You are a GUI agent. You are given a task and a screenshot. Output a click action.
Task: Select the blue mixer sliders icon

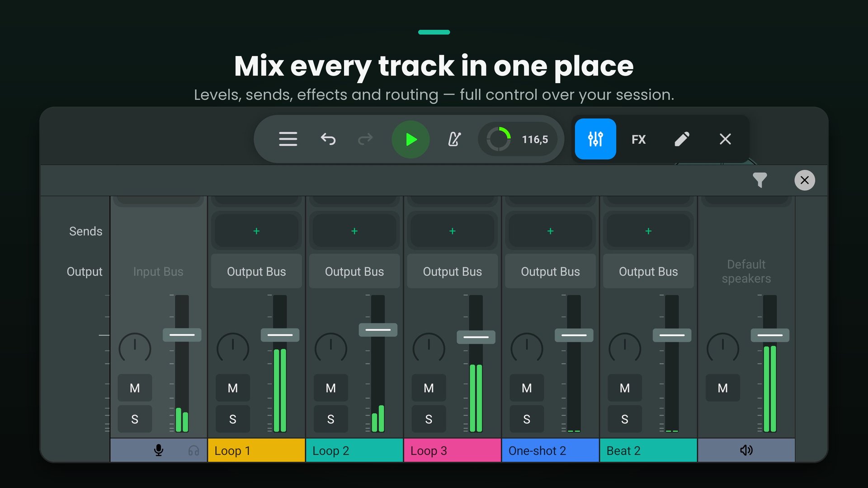595,139
